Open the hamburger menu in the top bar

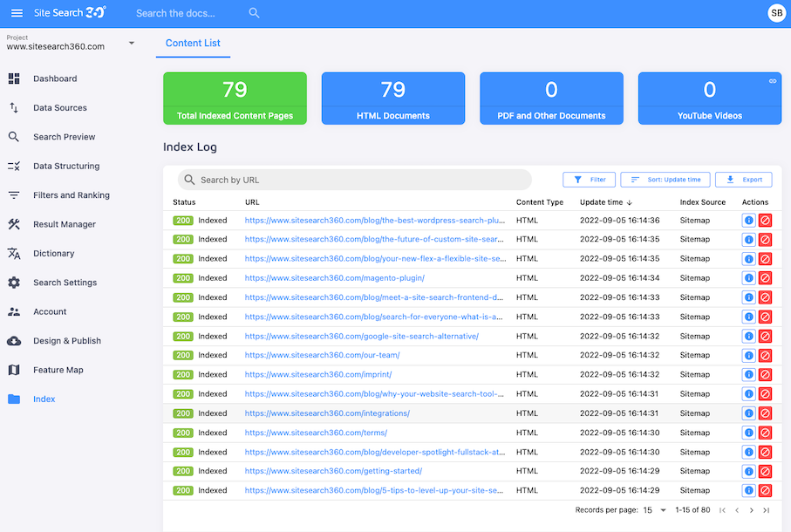pyautogui.click(x=17, y=13)
